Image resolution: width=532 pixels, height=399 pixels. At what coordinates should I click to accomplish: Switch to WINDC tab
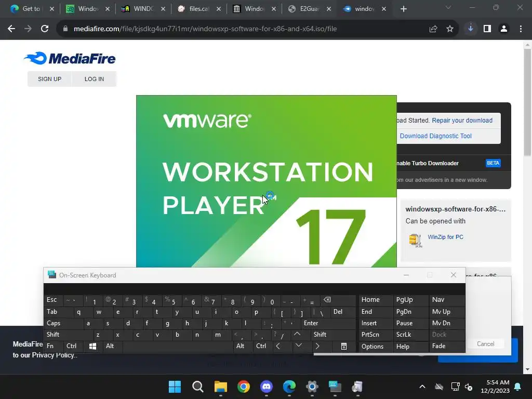[143, 9]
